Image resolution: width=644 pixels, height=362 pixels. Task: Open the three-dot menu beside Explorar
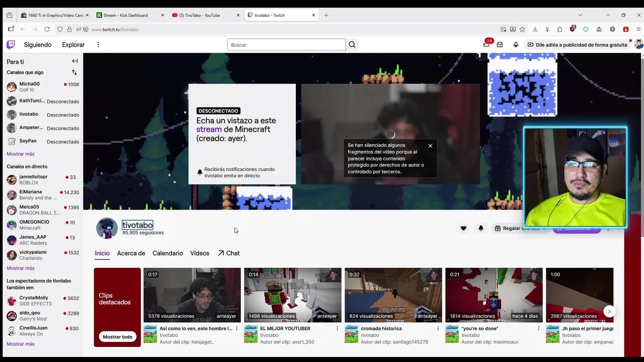point(98,45)
